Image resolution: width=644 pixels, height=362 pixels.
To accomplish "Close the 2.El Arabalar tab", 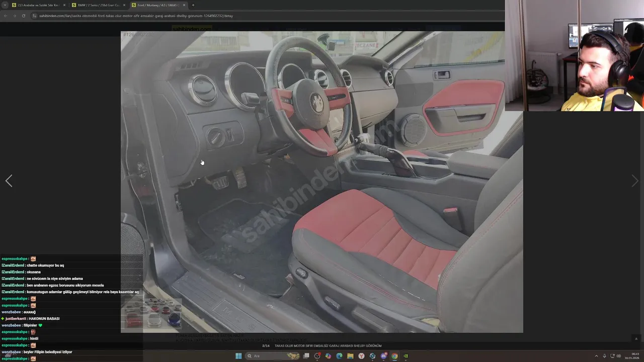I will (x=64, y=5).
